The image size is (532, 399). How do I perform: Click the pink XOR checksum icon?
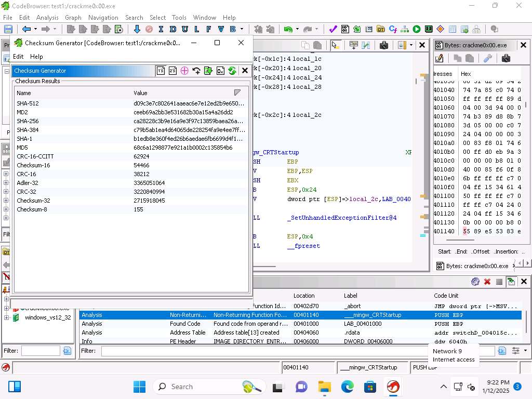tap(184, 71)
